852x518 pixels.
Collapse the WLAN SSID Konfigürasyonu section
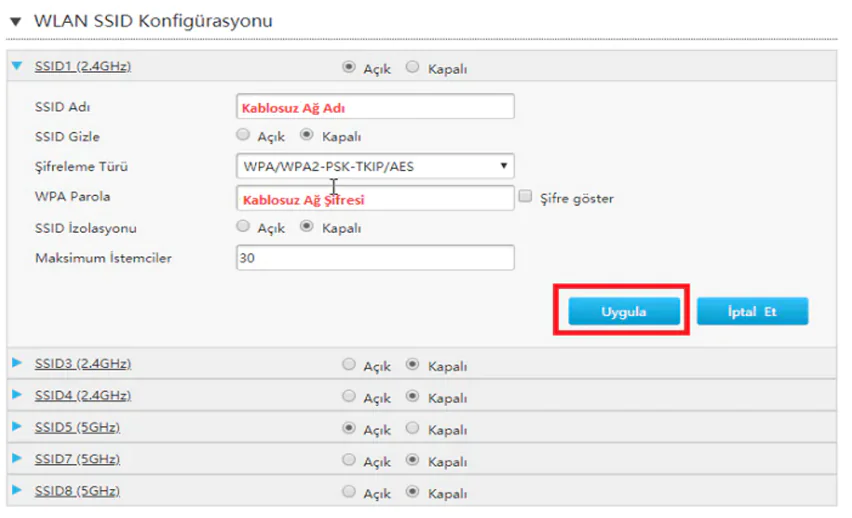(x=16, y=21)
